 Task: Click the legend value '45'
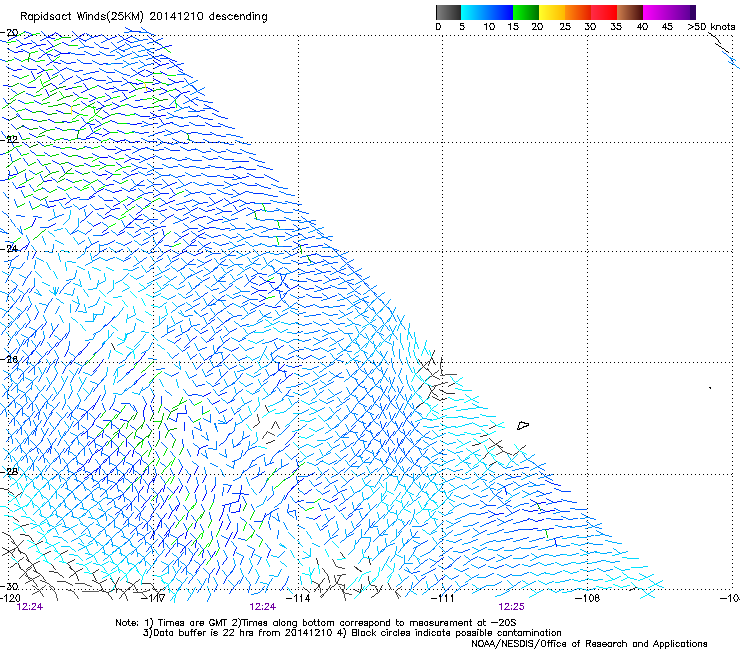click(667, 27)
